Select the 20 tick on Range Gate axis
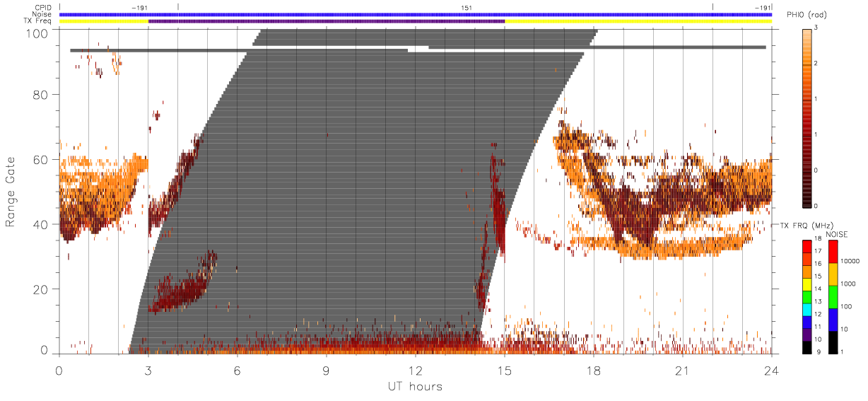Image resolution: width=868 pixels, height=401 pixels. 42,289
